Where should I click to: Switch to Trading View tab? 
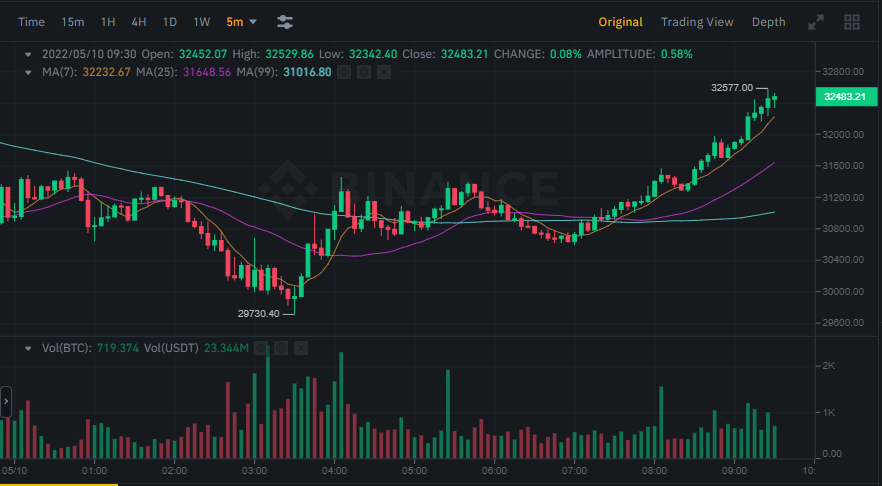point(696,21)
